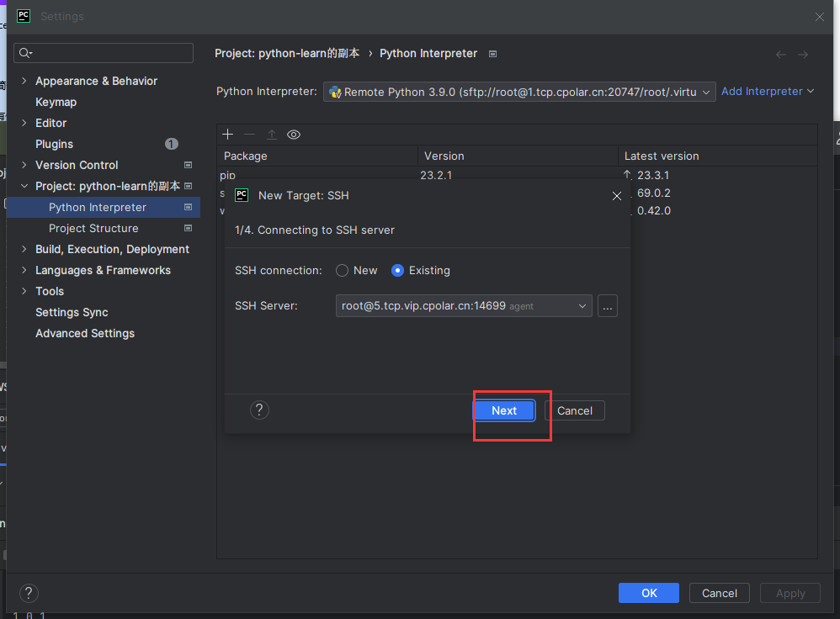840x619 pixels.
Task: Expand Appearance & Behavior tree node
Action: (x=24, y=81)
